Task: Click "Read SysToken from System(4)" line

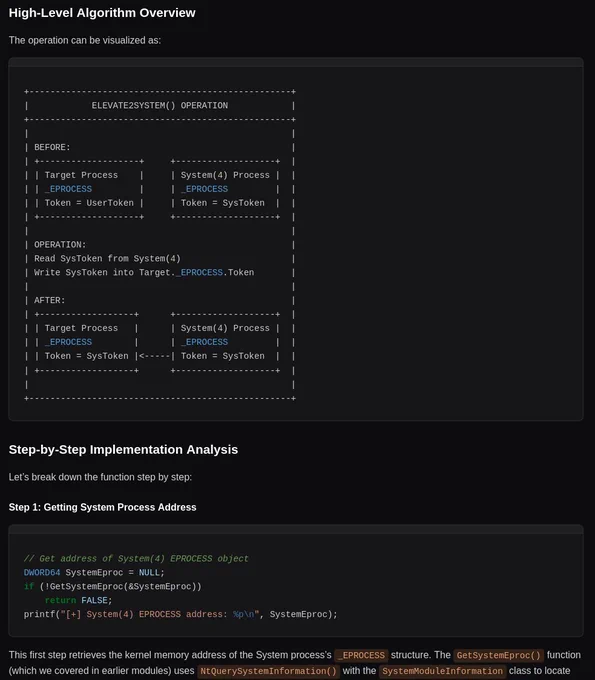Action: point(107,258)
